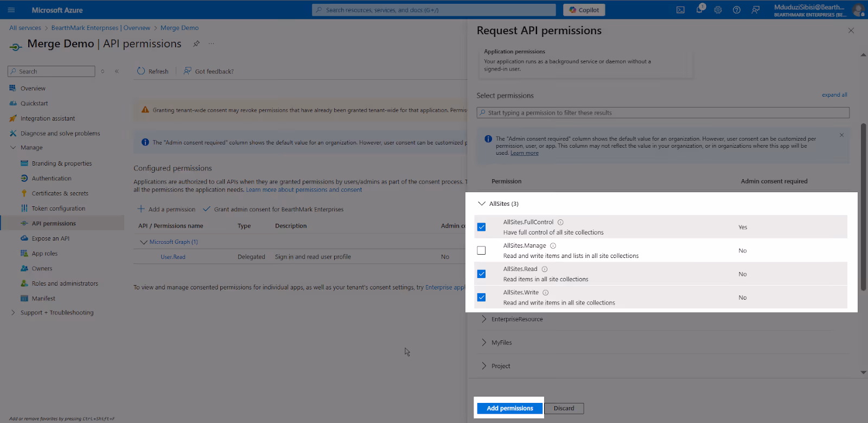Open the notifications bell
Image resolution: width=868 pixels, height=423 pixels.
(700, 9)
